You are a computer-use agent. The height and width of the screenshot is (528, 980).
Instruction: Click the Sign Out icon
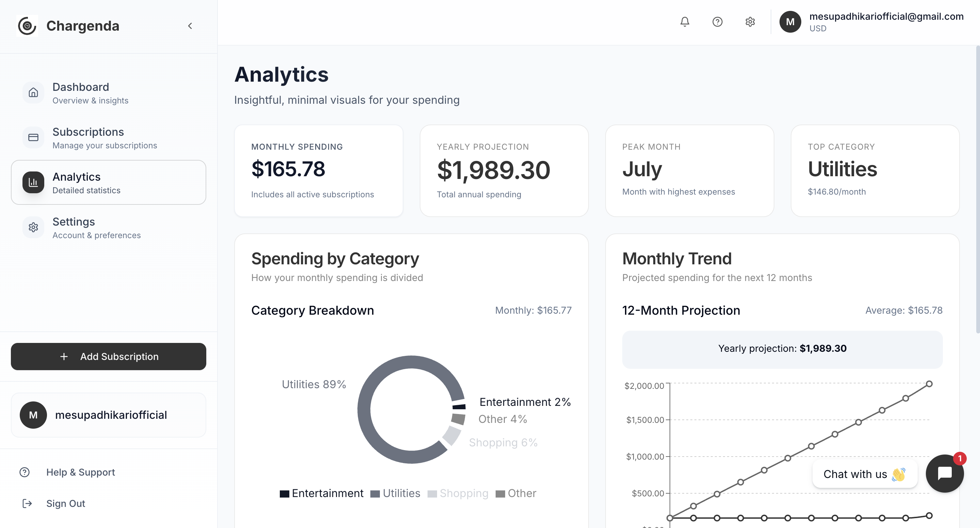point(27,503)
